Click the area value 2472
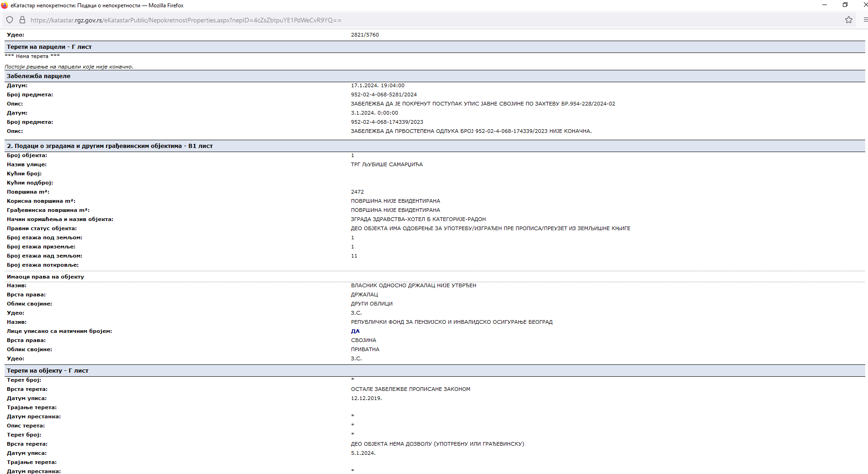Image resolution: width=868 pixels, height=474 pixels. 357,192
